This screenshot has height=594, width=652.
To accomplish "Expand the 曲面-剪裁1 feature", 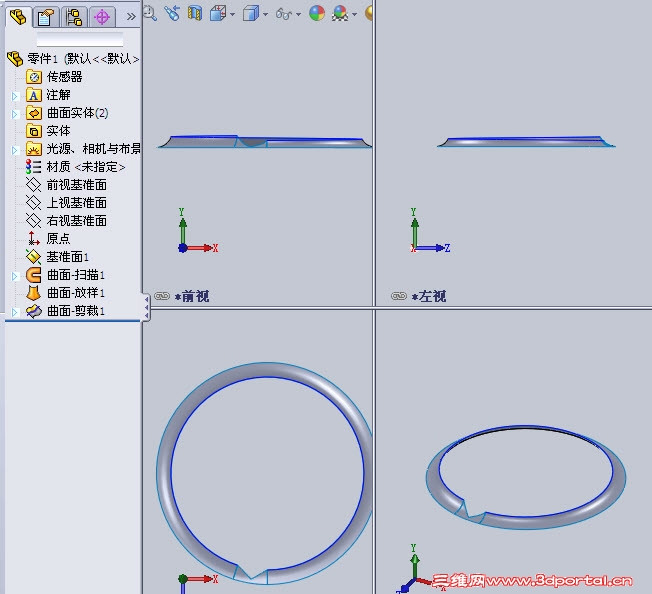I will 15,312.
